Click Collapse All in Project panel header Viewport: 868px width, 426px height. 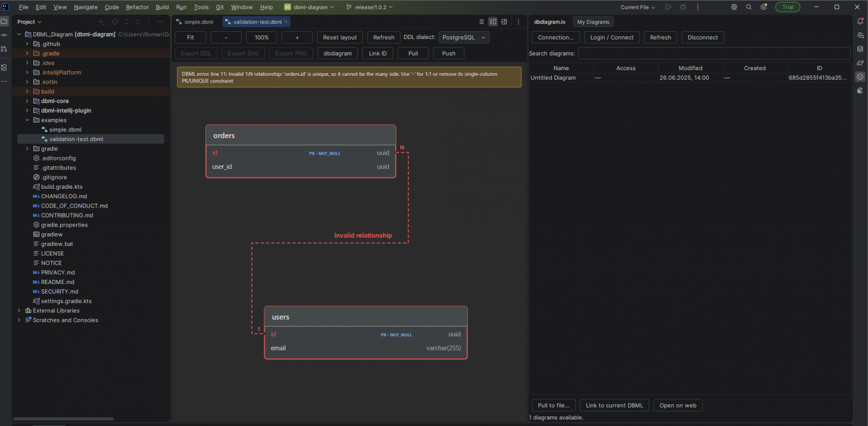[137, 22]
